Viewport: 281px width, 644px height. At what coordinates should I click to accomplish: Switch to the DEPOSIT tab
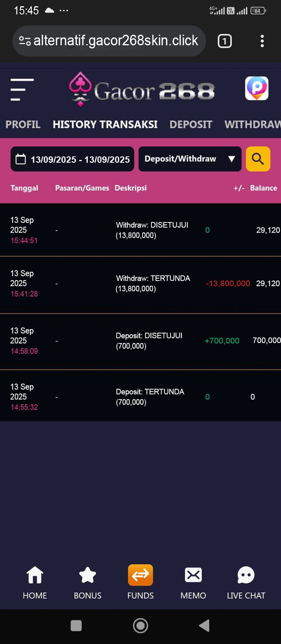(x=191, y=125)
